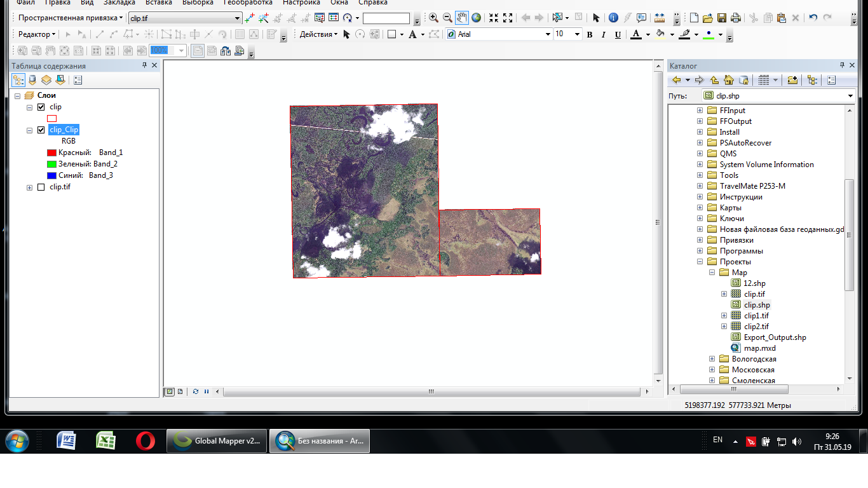This screenshot has width=868, height=488.
Task: Click the Full Extent globe icon
Action: [x=476, y=18]
